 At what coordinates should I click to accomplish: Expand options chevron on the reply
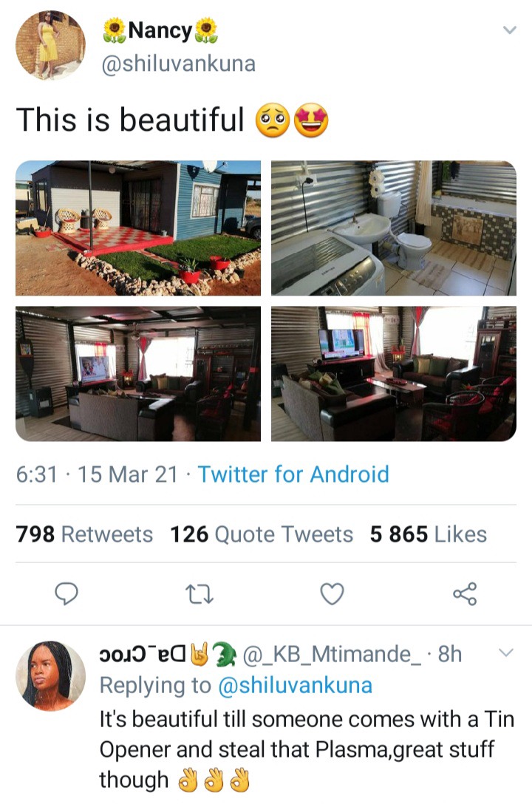pos(506,653)
